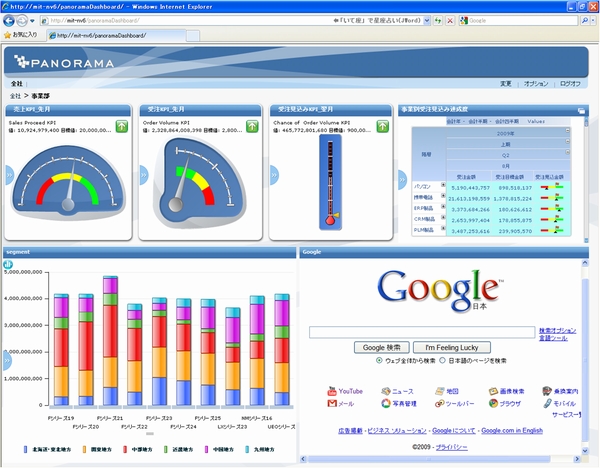This screenshot has height=468, width=600.
Task: Click green arrow icon in Order Volume KPI
Action: [252, 126]
